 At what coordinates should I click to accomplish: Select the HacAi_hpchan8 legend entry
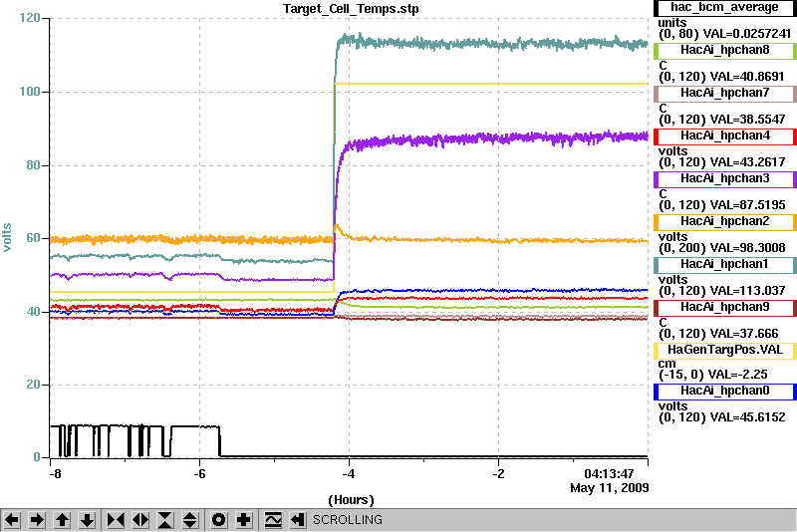pos(725,50)
